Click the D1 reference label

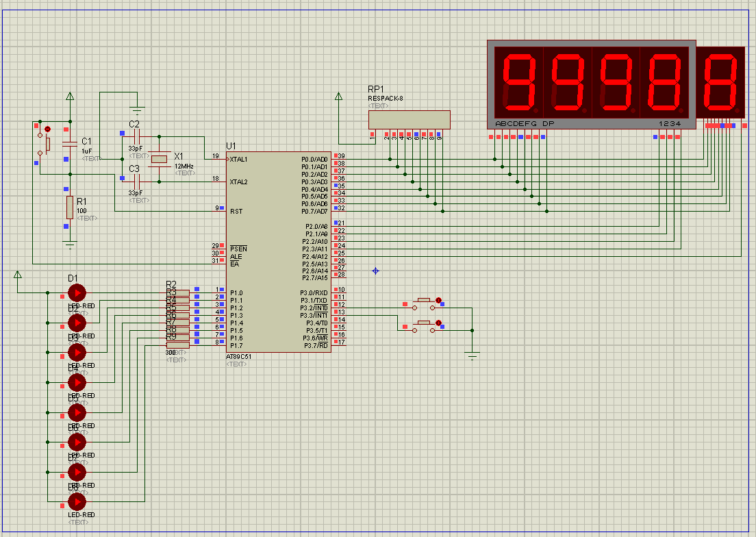click(x=73, y=278)
